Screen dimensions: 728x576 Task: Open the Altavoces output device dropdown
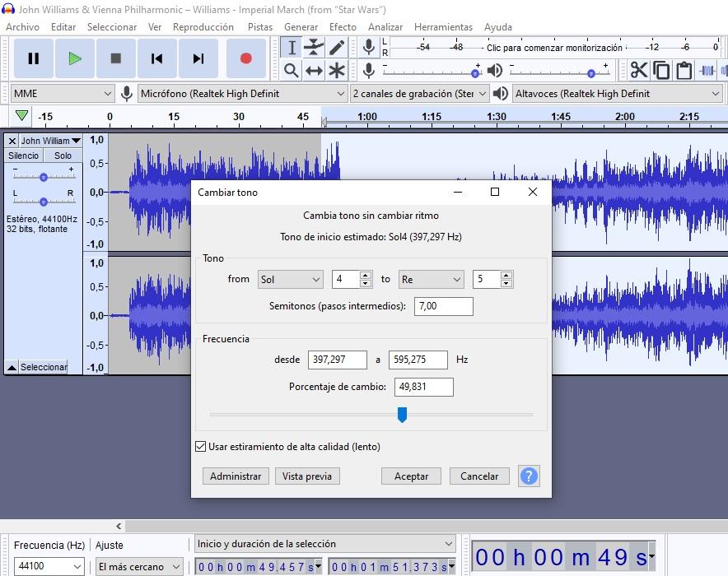617,93
